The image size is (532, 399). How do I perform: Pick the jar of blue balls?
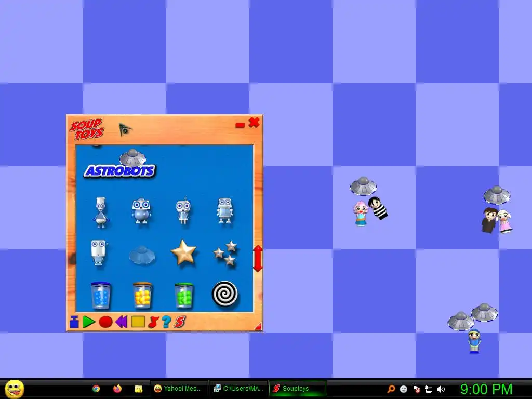pos(100,295)
